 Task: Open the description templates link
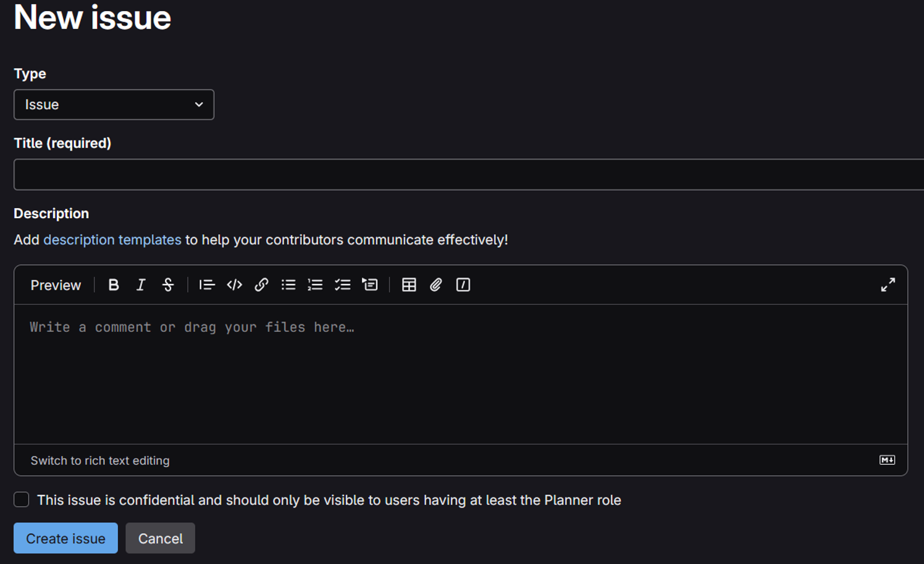tap(112, 240)
